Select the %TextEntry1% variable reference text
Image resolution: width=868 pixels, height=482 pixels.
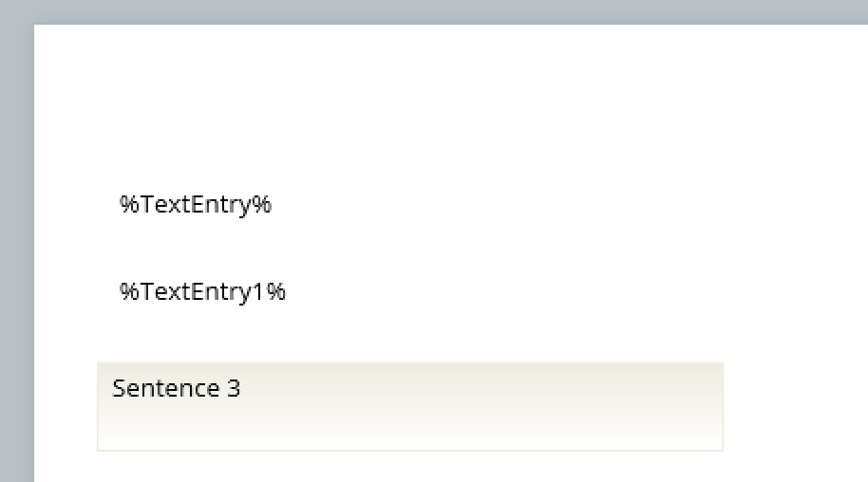(x=202, y=292)
